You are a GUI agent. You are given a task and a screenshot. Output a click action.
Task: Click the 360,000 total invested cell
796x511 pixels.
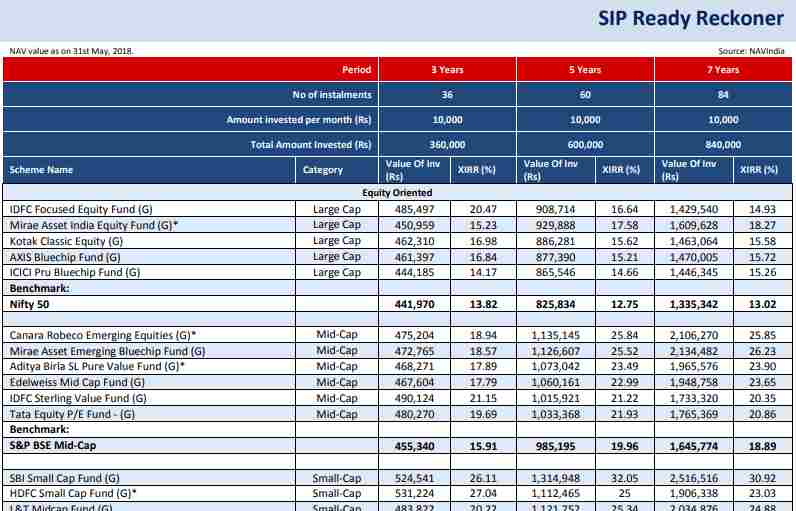(447, 145)
